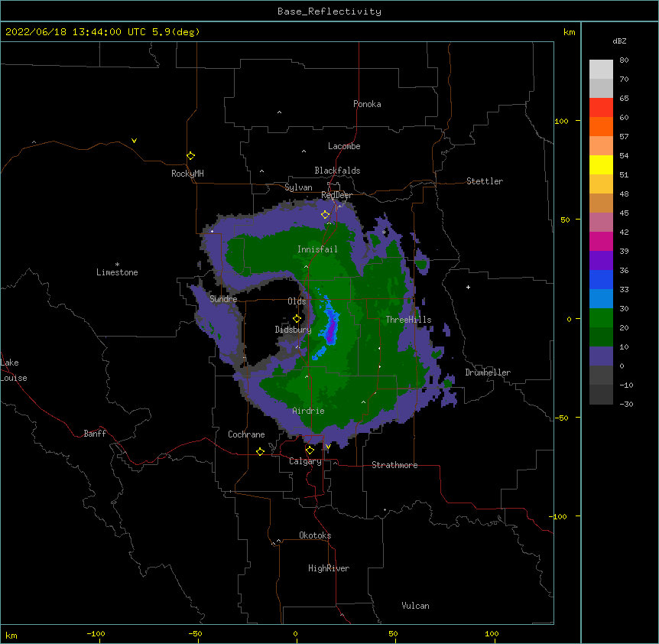Screen dimensions: 659x644
Task: Click the Cochrane town label
Action: pyautogui.click(x=246, y=434)
